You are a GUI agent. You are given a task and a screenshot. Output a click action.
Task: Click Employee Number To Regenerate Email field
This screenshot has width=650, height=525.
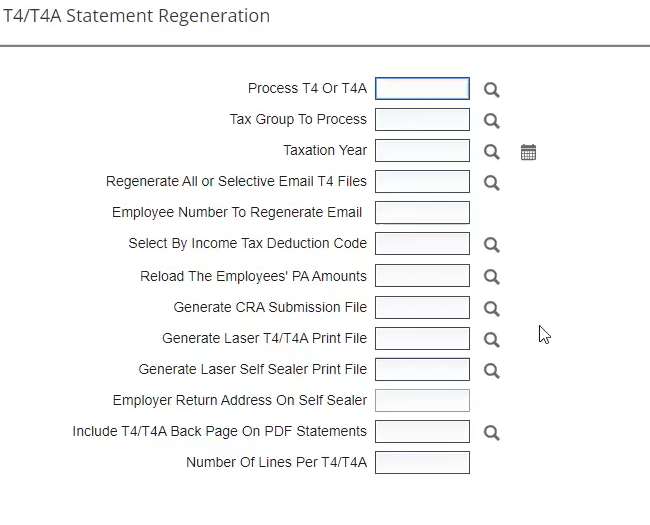click(422, 213)
